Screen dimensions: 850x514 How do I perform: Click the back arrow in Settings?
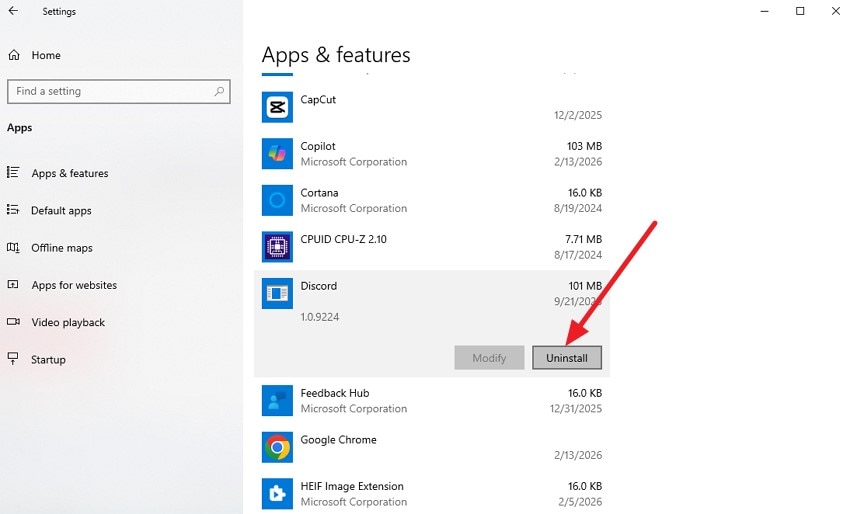point(13,11)
